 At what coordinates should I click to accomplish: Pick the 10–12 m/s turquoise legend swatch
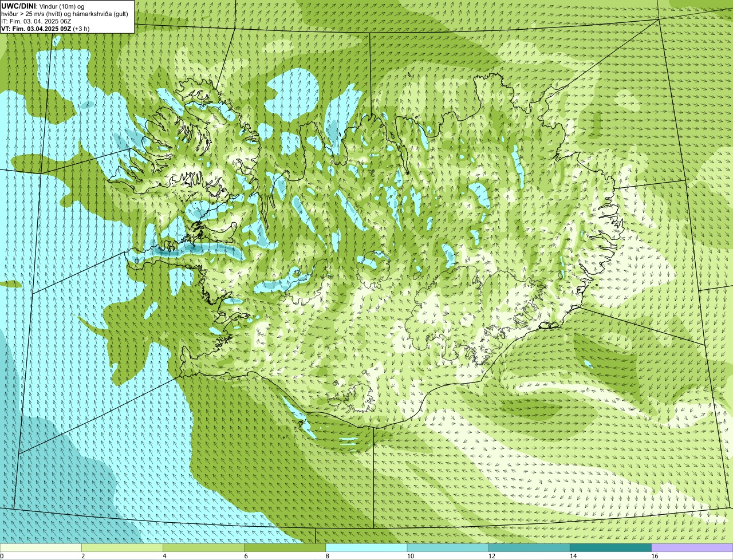click(448, 548)
